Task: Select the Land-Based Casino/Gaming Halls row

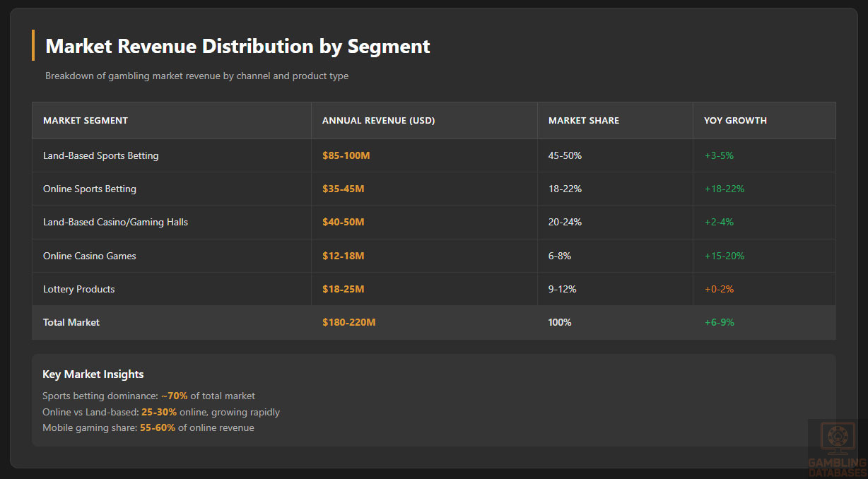Action: coord(115,222)
